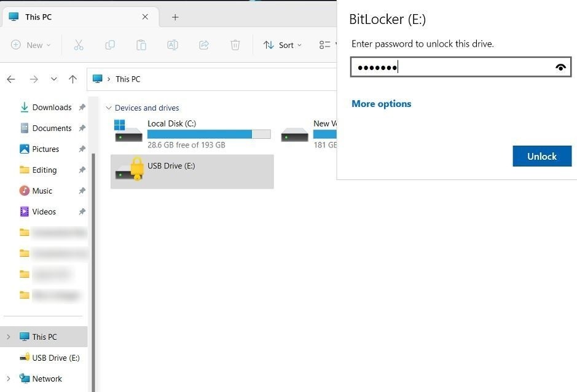This screenshot has width=577, height=392.
Task: Click the Copy icon in the toolbar
Action: [x=111, y=44]
